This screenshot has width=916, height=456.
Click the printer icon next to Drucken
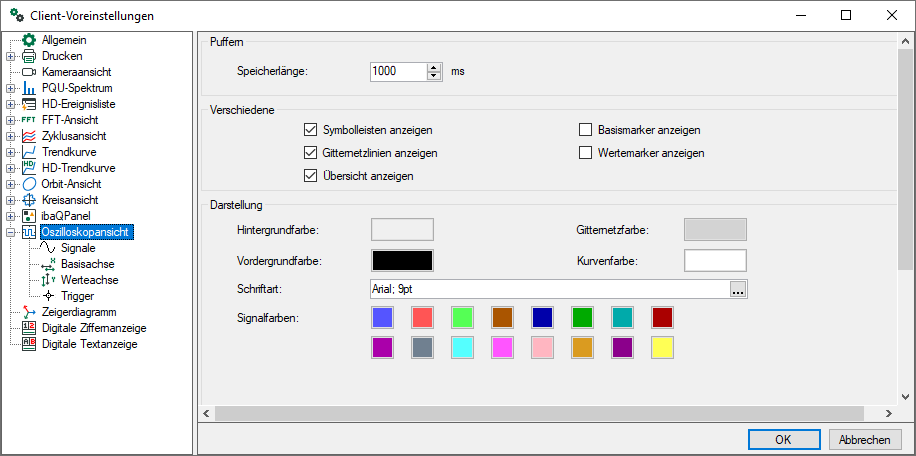click(x=29, y=56)
